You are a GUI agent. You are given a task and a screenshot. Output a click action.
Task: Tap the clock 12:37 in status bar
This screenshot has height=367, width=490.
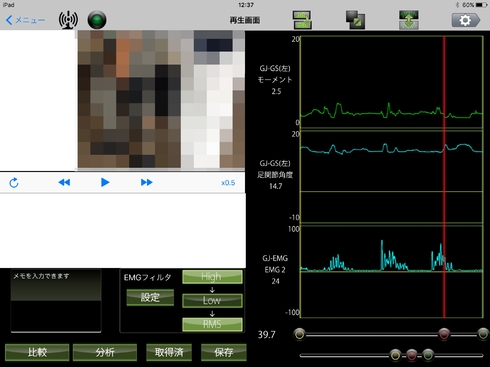point(246,5)
